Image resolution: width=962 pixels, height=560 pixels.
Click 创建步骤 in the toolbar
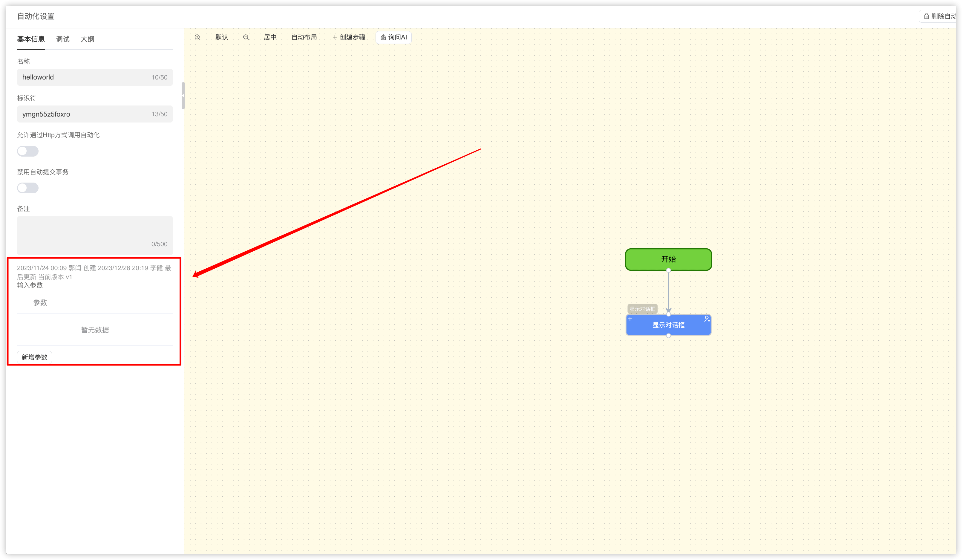click(x=349, y=37)
